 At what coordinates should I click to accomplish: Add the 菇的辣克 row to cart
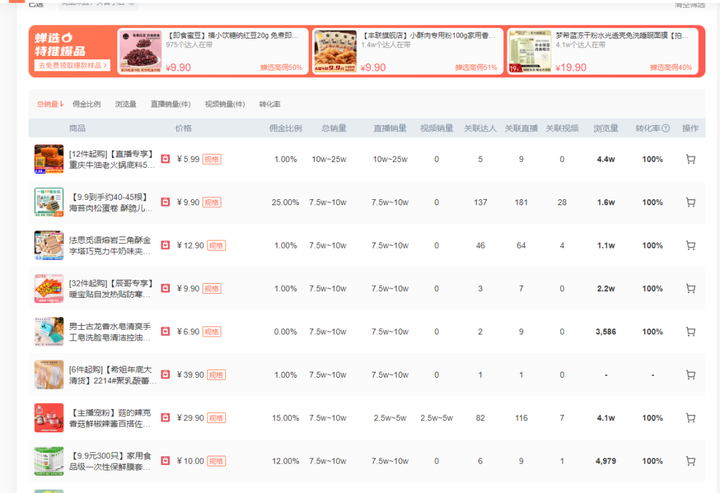click(x=690, y=418)
